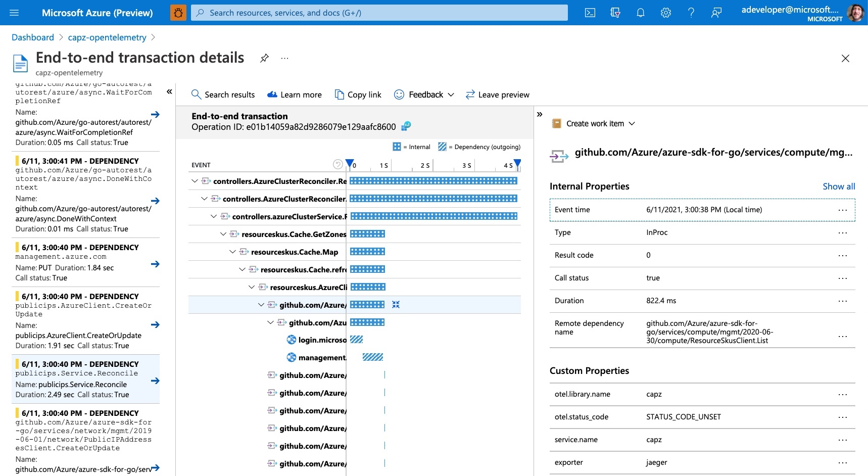Collapse the controllers.azureClusterService row
868x476 pixels.
(x=214, y=216)
